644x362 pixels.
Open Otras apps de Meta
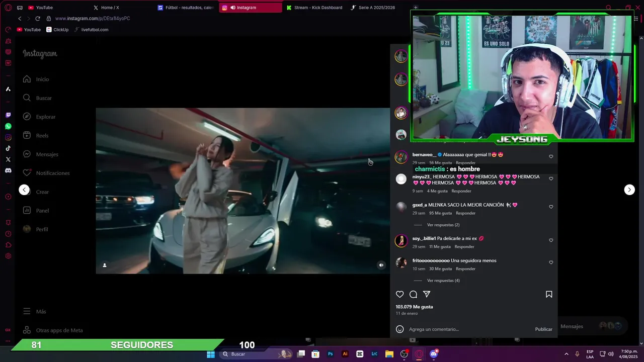[x=53, y=330]
